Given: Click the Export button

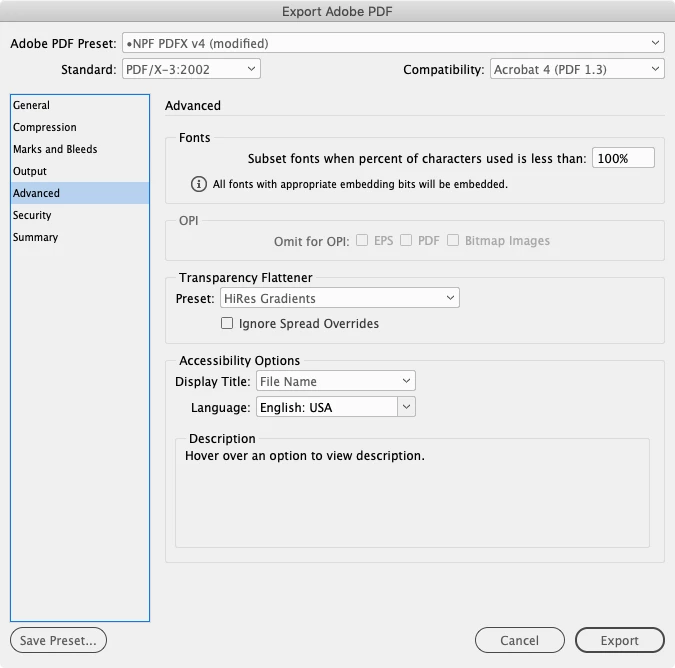Looking at the screenshot, I should click(619, 640).
